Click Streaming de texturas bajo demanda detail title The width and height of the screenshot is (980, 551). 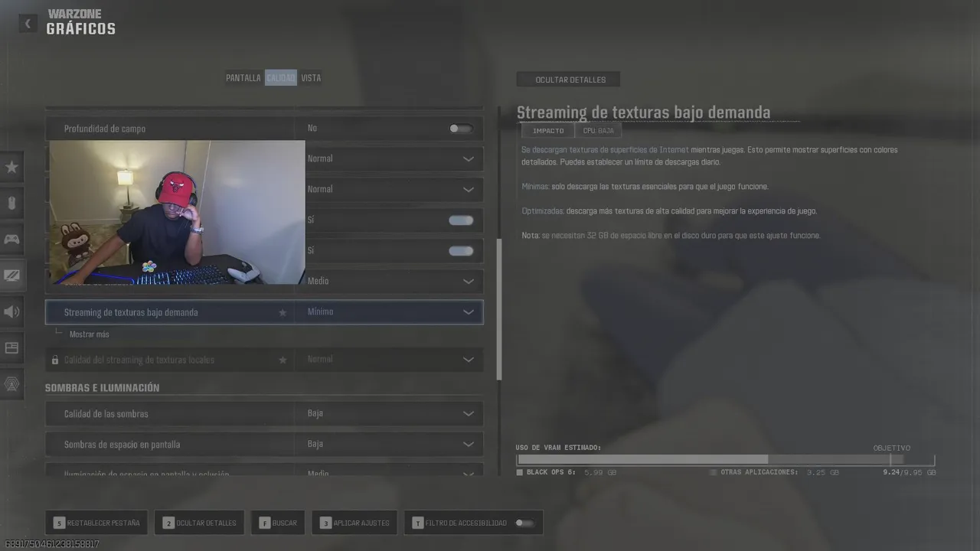click(643, 112)
